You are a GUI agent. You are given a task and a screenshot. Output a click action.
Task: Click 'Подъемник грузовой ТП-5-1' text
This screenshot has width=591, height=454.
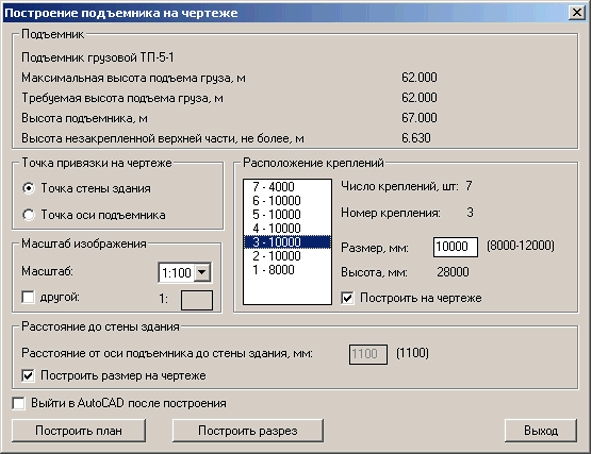[x=98, y=57]
